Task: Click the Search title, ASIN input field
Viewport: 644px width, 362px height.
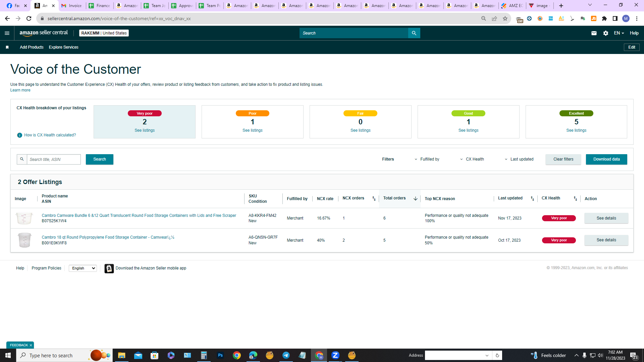Action: (54, 159)
